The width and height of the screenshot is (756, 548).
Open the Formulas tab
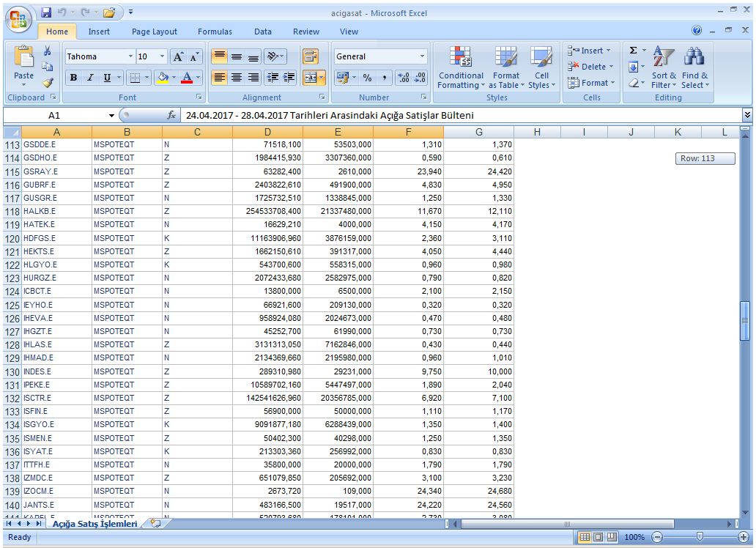click(215, 32)
